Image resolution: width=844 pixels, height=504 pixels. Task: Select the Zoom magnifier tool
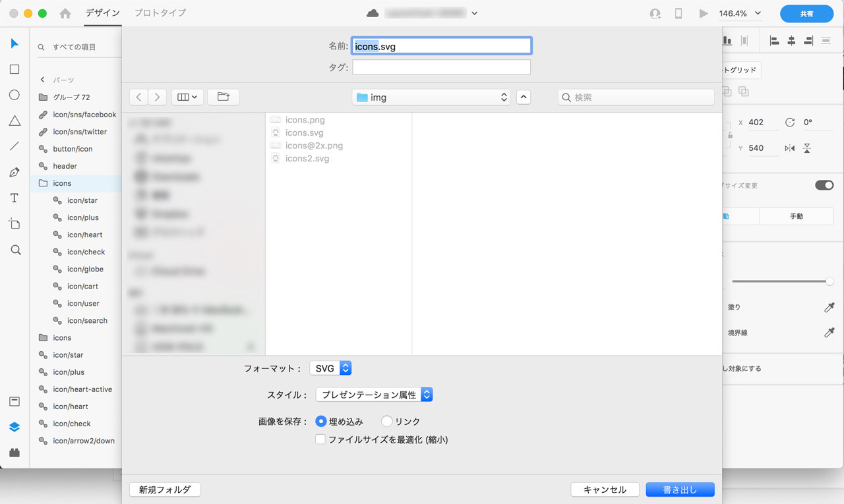[x=15, y=250]
